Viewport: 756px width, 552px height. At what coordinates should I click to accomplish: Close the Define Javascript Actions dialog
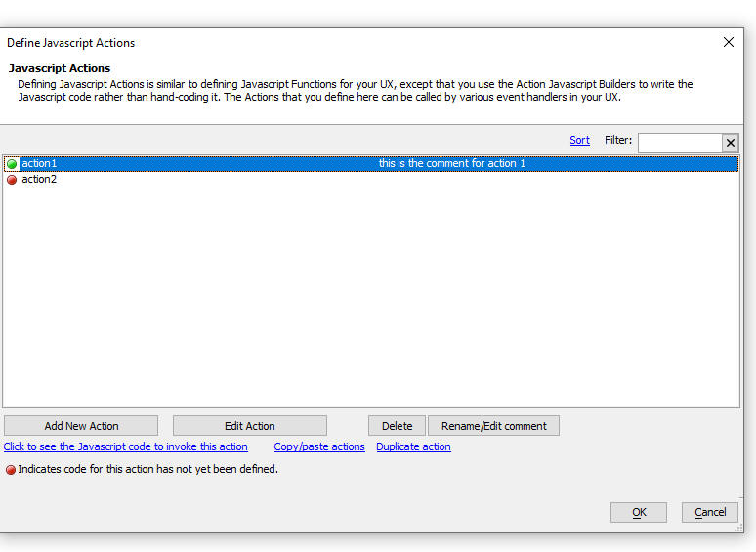(728, 42)
